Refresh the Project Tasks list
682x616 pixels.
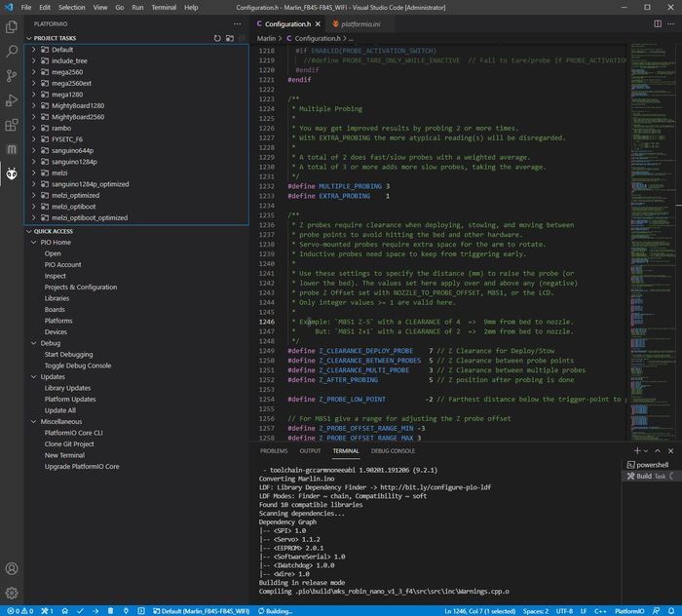pyautogui.click(x=217, y=38)
